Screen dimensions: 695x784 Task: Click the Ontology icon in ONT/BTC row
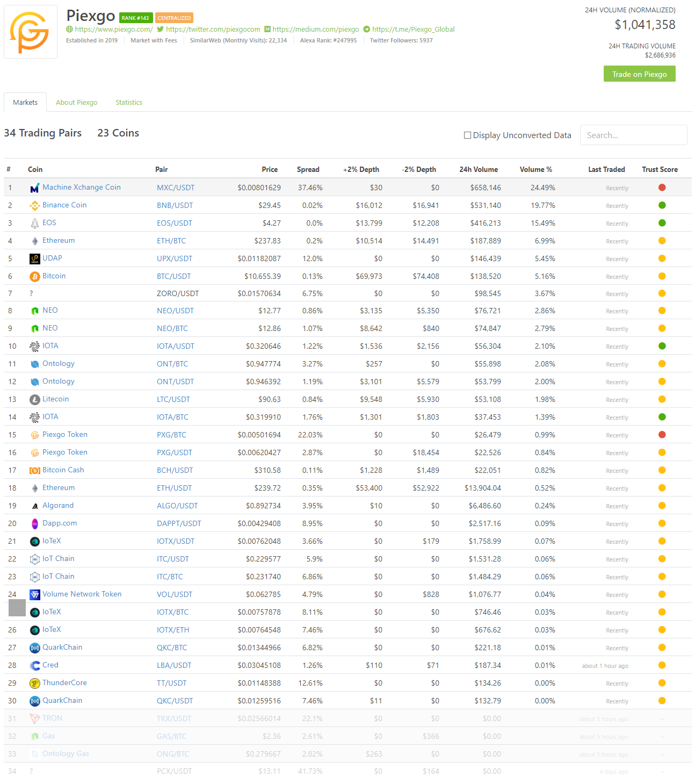pyautogui.click(x=35, y=364)
